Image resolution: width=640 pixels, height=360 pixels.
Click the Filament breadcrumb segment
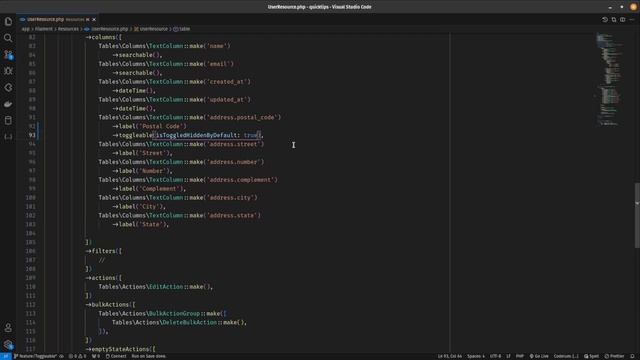44,29
